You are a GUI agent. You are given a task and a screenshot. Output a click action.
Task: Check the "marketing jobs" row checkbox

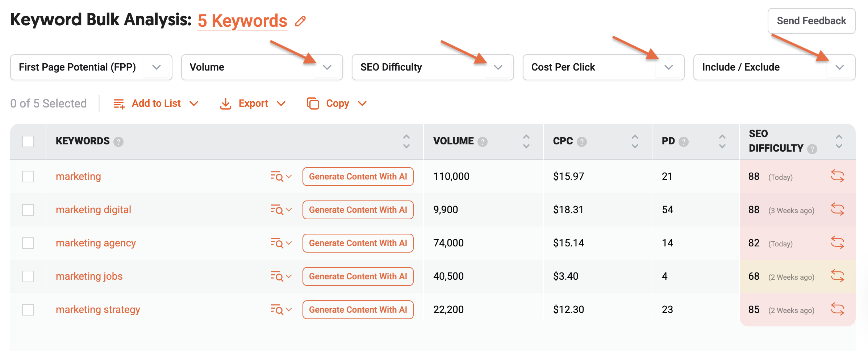point(28,276)
